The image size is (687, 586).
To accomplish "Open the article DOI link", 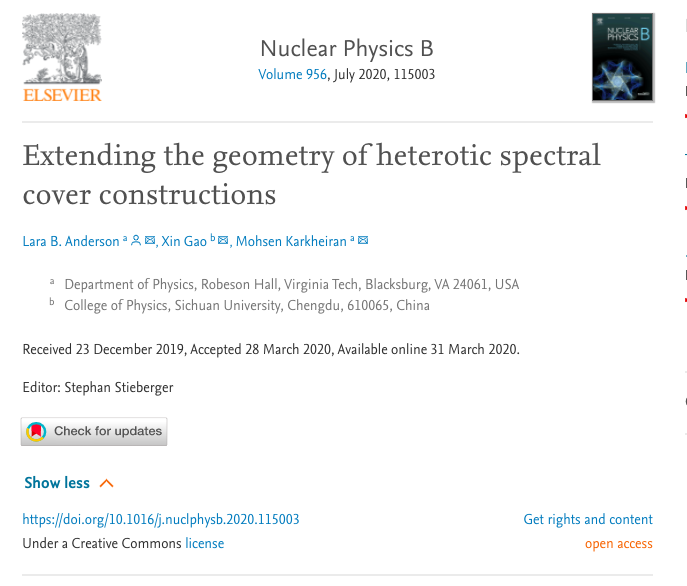I will coord(161,519).
